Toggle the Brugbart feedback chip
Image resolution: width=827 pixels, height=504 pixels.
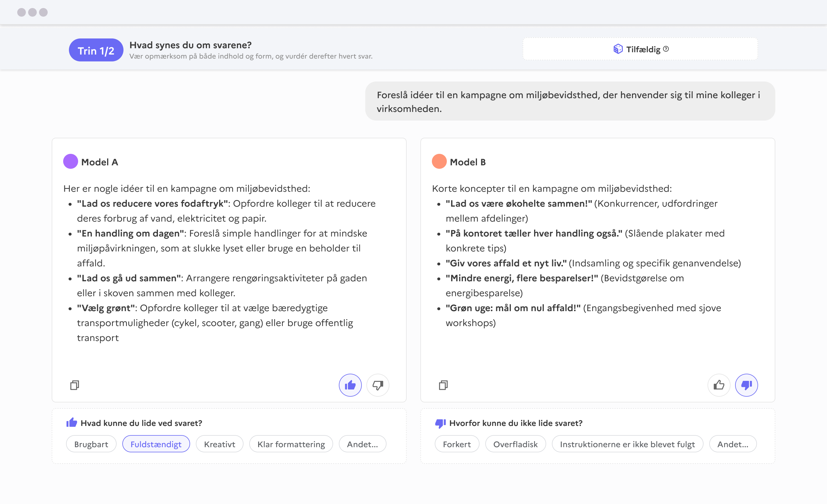click(91, 444)
